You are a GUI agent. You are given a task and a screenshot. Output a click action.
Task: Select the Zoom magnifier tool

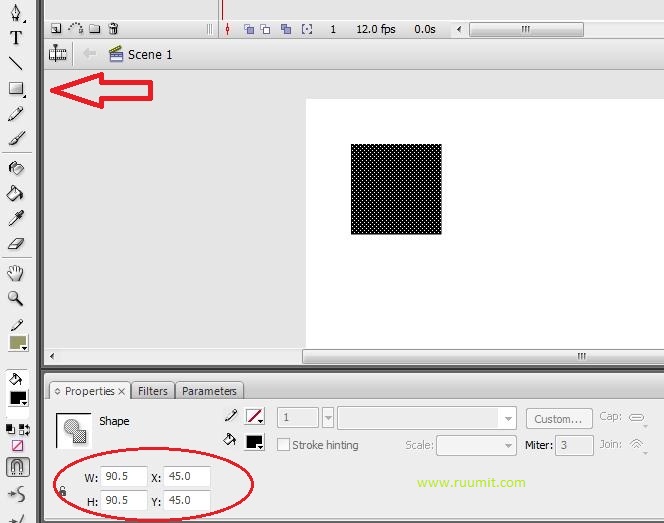click(16, 298)
